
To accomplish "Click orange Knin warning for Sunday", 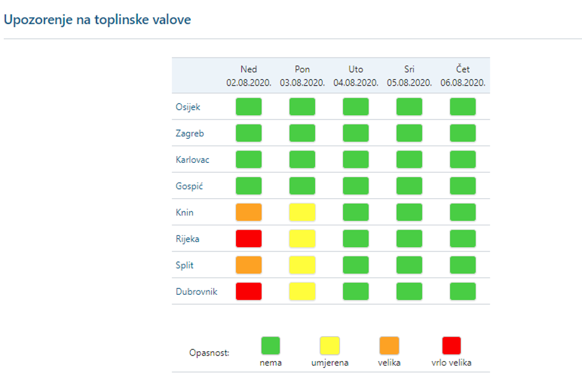I will point(249,212).
